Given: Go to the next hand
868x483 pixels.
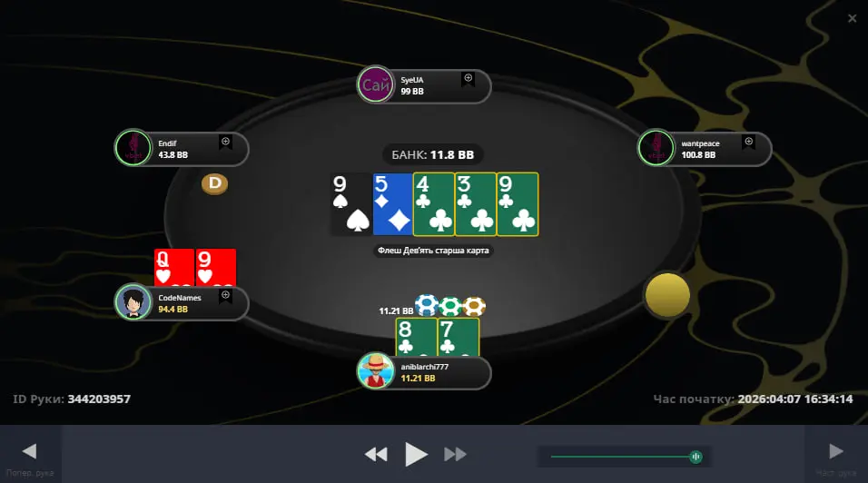Looking at the screenshot, I should pos(836,451).
